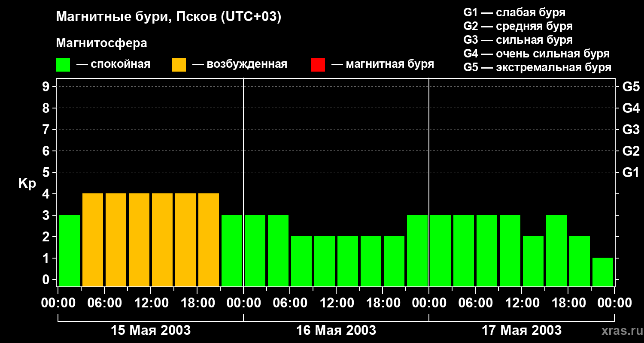Select the last bar with Kp 1 on 17 May
644x343 pixels.
pyautogui.click(x=603, y=272)
